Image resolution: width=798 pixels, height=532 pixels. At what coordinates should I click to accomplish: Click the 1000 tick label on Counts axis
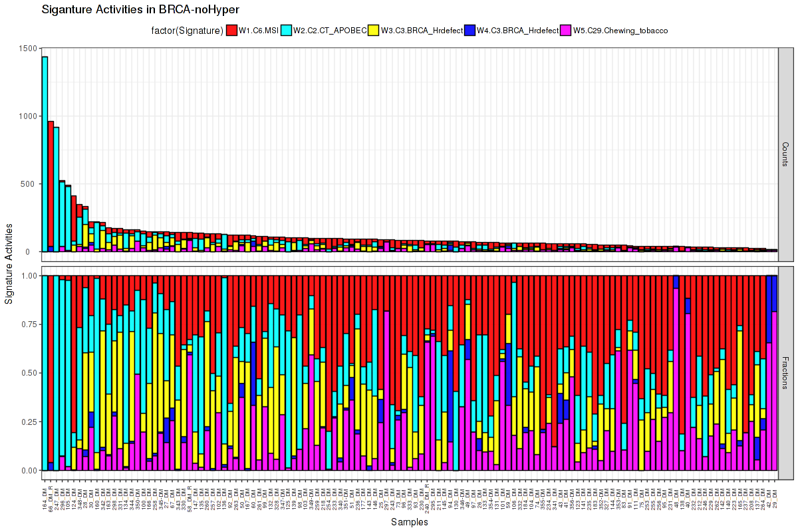pyautogui.click(x=27, y=116)
